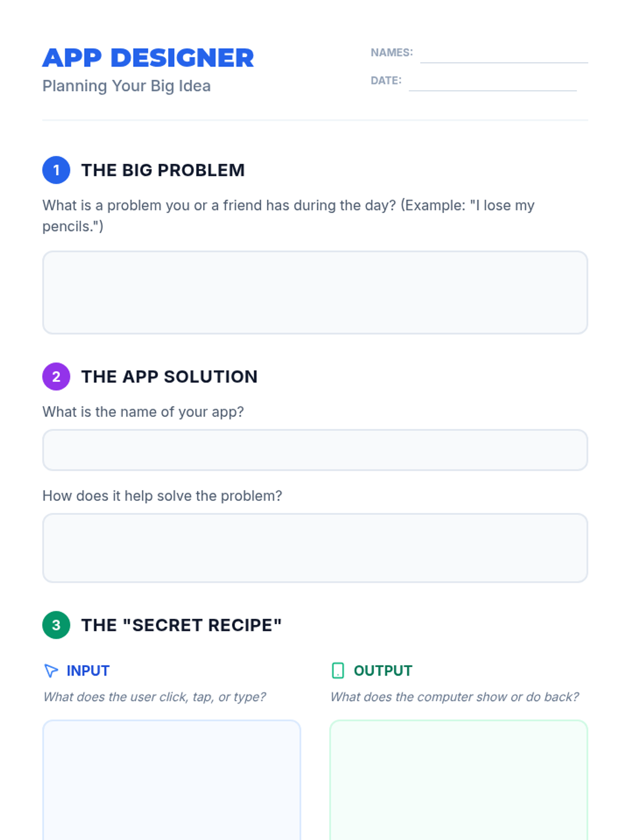Image resolution: width=630 pixels, height=840 pixels.
Task: Click THE "SECRET RECIPE" heading
Action: click(x=181, y=625)
